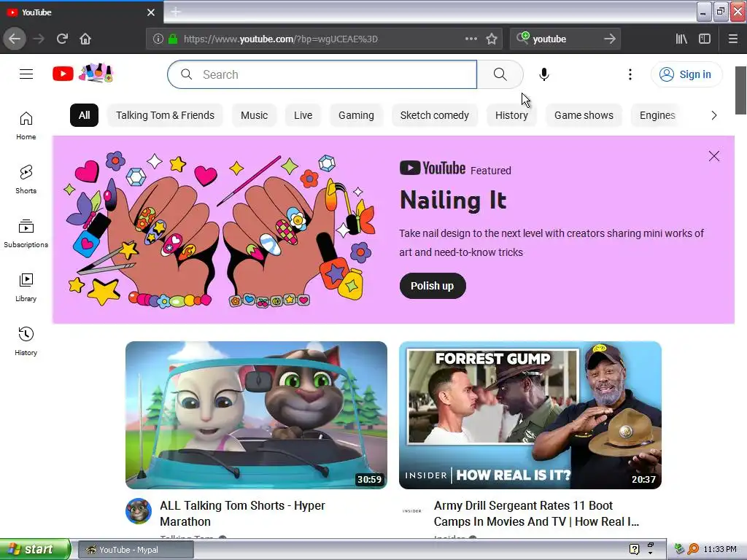Open a new browser tab
This screenshot has height=560, width=747.
click(x=176, y=12)
